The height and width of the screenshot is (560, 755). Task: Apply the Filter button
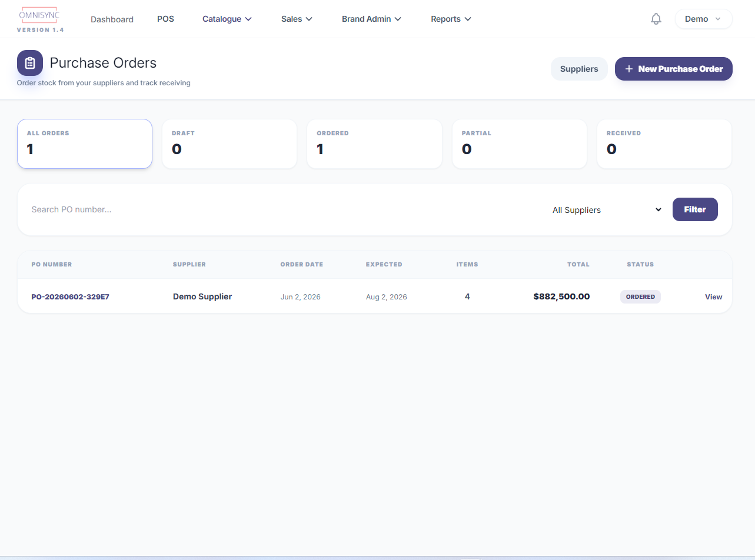coord(695,209)
